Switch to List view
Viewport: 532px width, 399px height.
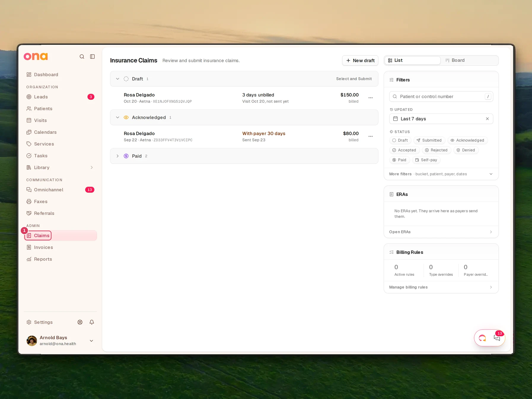tap(412, 60)
